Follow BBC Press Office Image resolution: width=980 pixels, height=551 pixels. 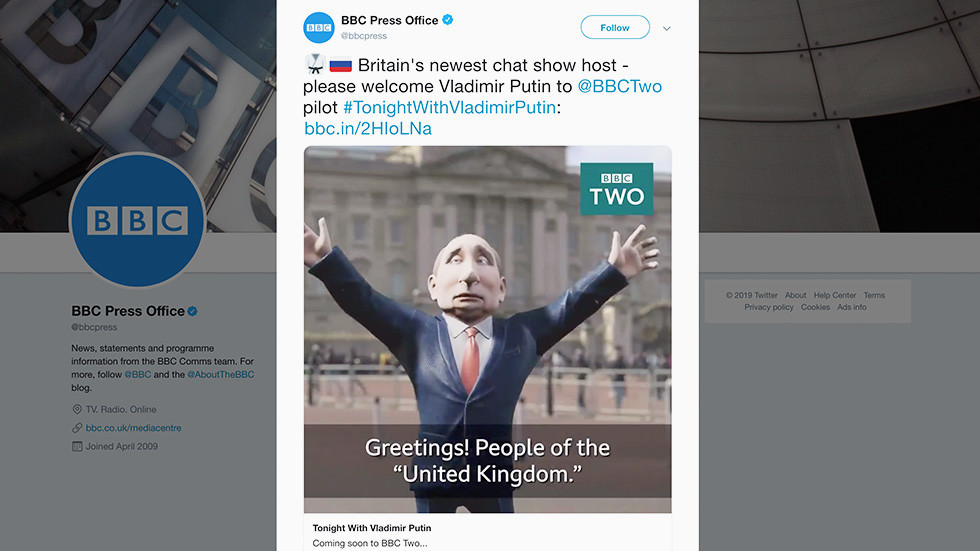coord(615,27)
